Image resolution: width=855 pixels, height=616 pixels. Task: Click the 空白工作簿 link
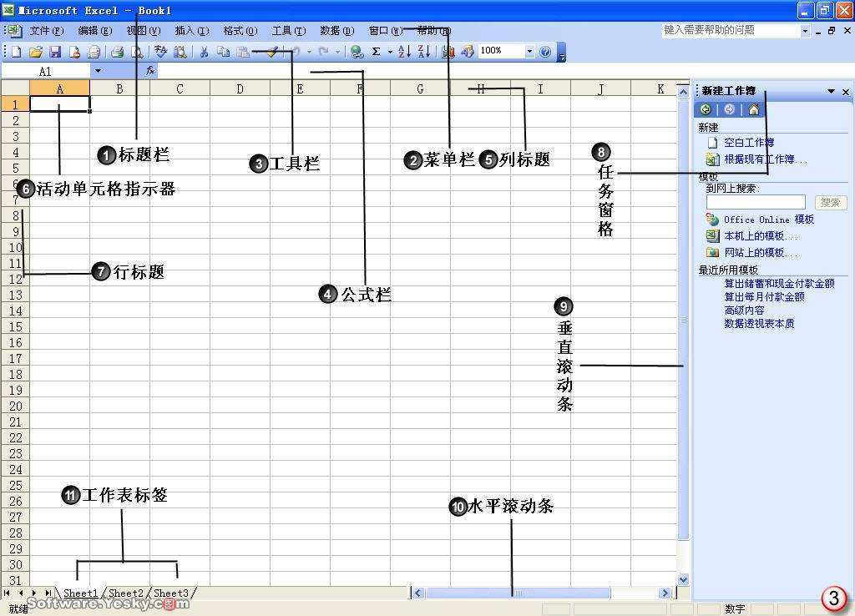point(748,143)
